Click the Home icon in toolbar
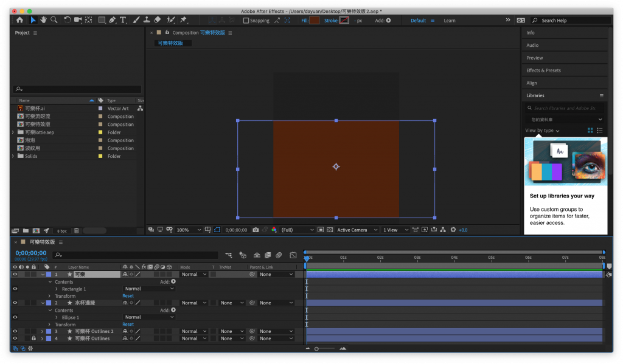Image resolution: width=623 pixels, height=364 pixels. [19, 20]
